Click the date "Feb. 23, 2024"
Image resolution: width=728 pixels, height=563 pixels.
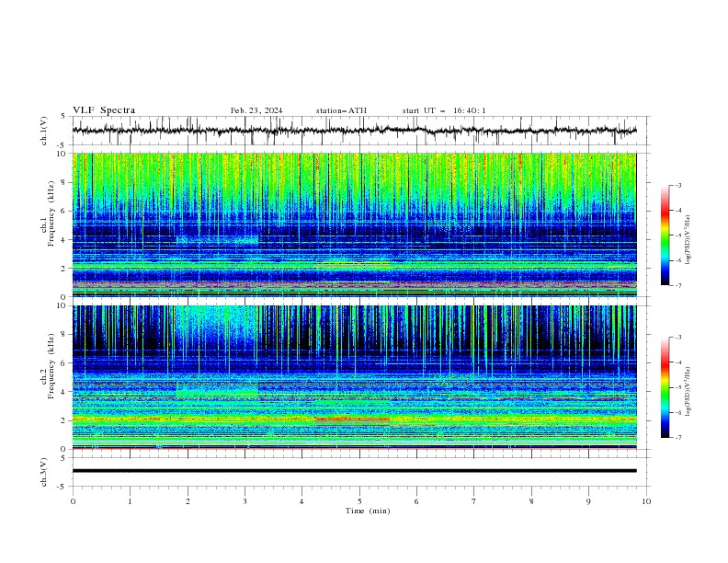click(256, 110)
